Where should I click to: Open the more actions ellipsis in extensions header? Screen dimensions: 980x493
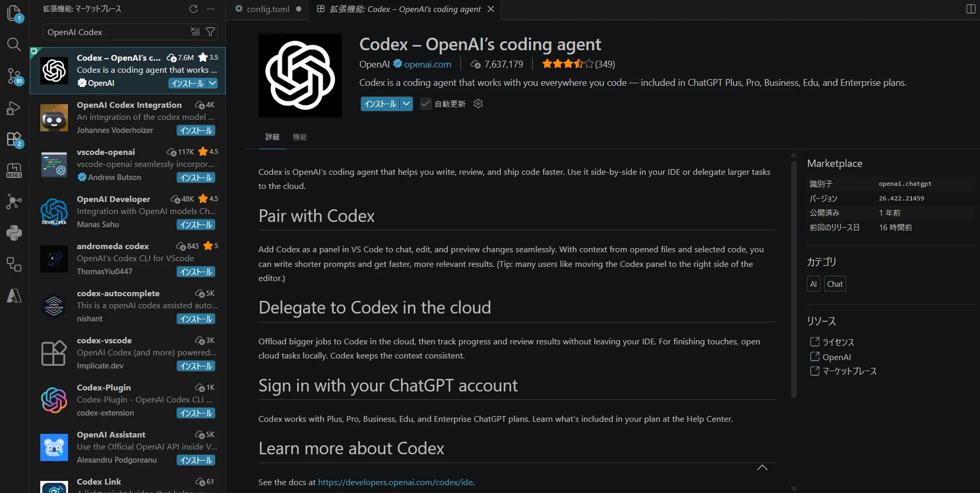click(210, 9)
